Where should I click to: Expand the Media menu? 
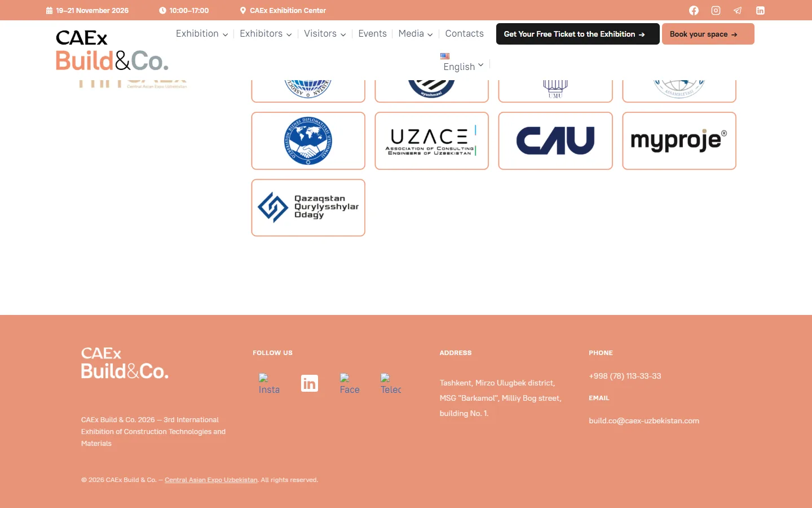tap(416, 34)
